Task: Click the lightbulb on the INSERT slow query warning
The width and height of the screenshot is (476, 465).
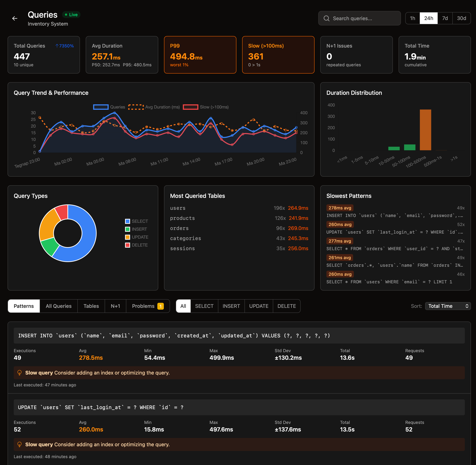Action: point(19,373)
